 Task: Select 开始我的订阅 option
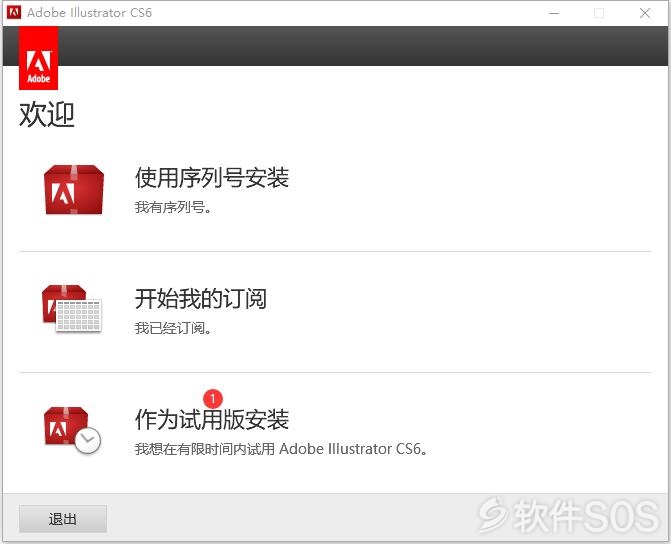(201, 298)
